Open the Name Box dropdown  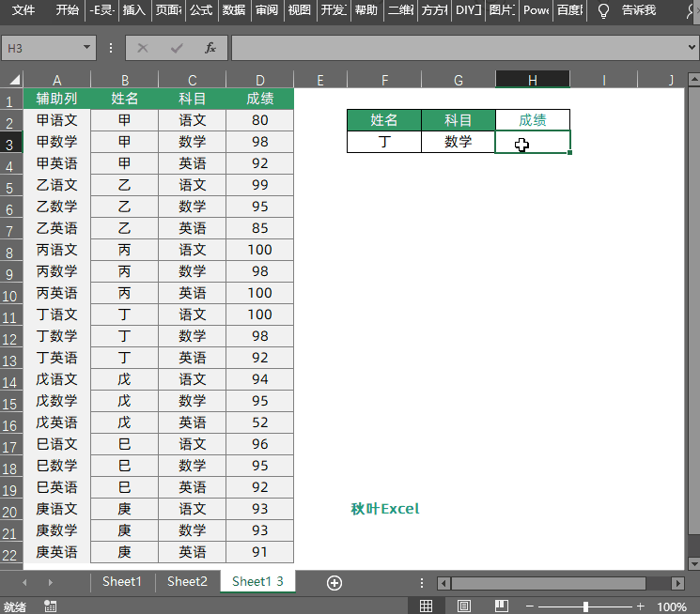pyautogui.click(x=87, y=48)
